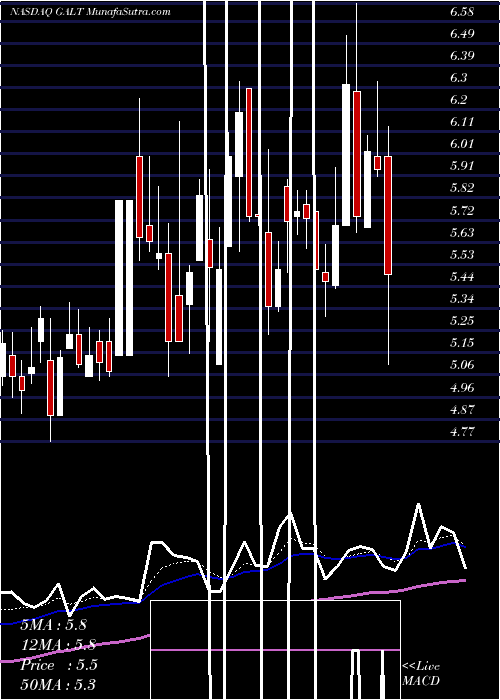Select the 6.49 price axis label
The image size is (500, 700).
pyautogui.click(x=462, y=33)
